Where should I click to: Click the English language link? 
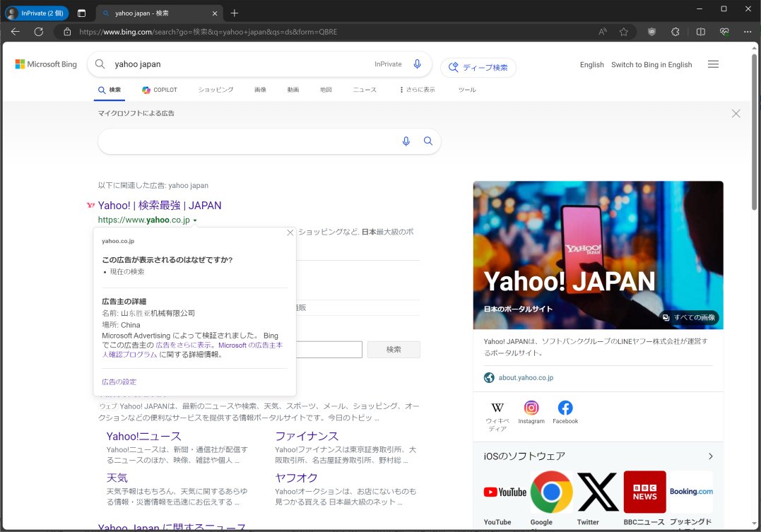(591, 64)
